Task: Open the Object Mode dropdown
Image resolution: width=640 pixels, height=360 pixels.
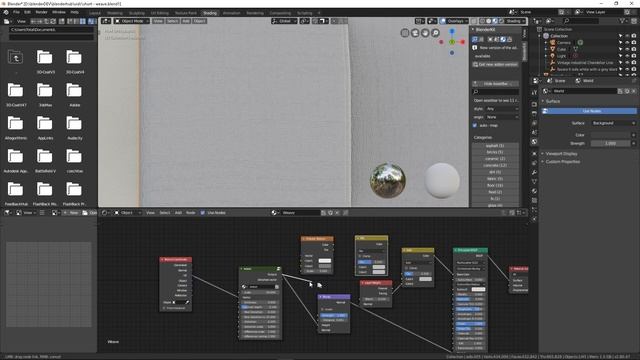Action: tap(132, 21)
